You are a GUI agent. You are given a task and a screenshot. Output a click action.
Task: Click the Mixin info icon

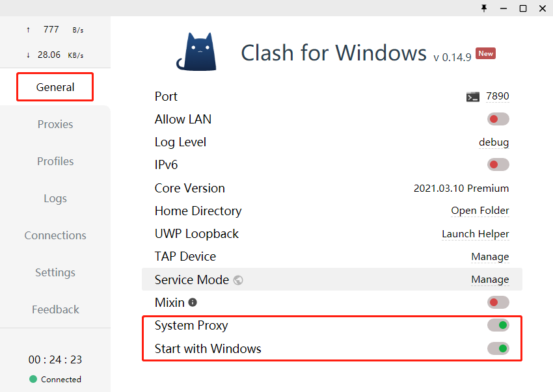click(193, 302)
